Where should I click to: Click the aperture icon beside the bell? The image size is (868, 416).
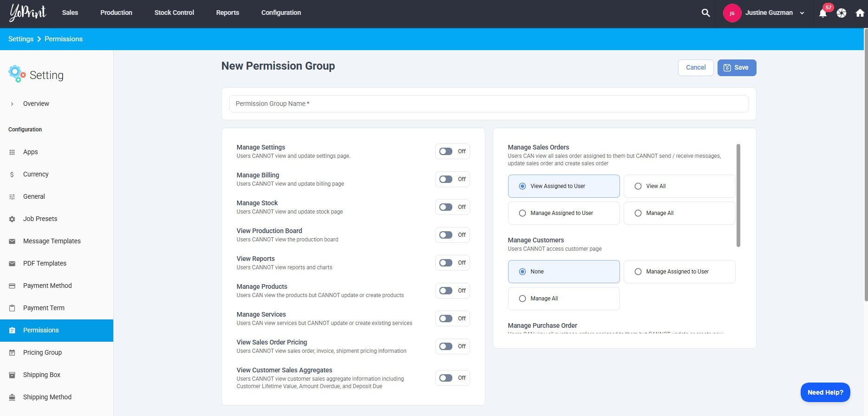[x=841, y=13]
